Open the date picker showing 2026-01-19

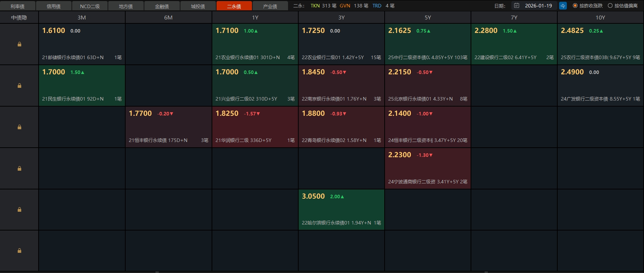click(x=538, y=6)
